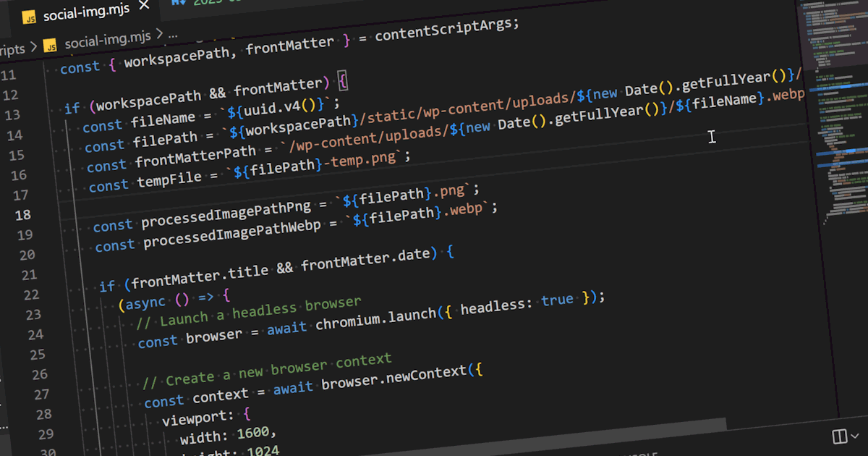Click line number 13 in the gutter
This screenshot has width=868, height=456.
pos(12,114)
